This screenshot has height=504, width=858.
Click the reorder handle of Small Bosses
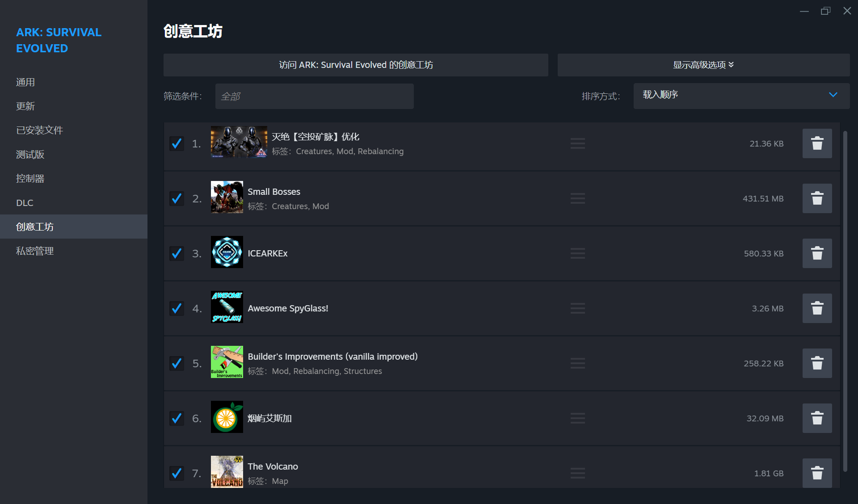tap(577, 198)
